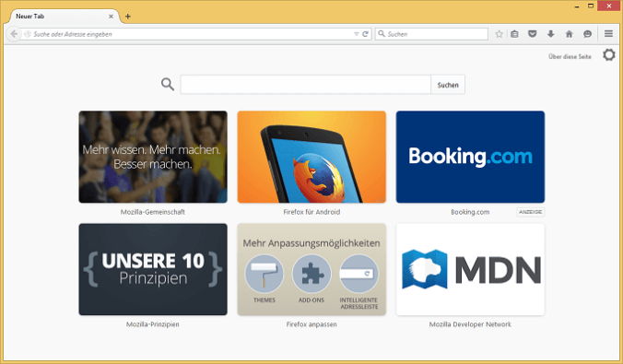623x364 pixels.
Task: Click the Firefox für Android caption
Action: 311,212
